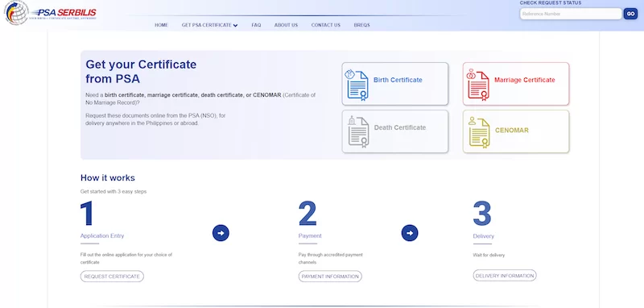Click the Delivery Information button

point(505,276)
